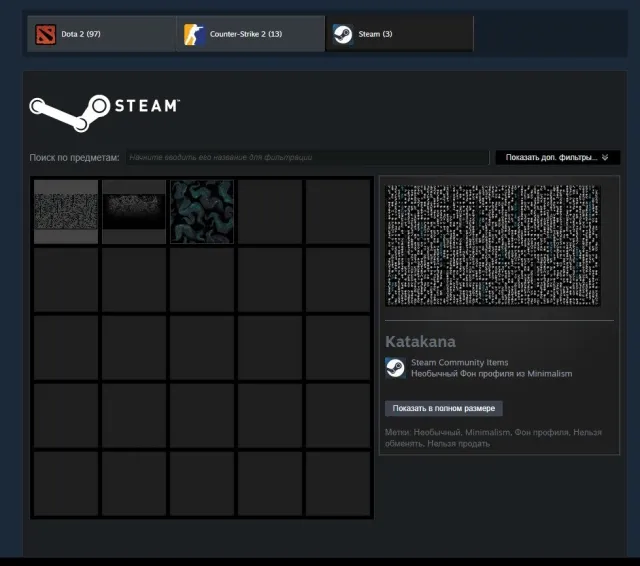Select the second dark dotted background item
The image size is (640, 566).
point(134,212)
